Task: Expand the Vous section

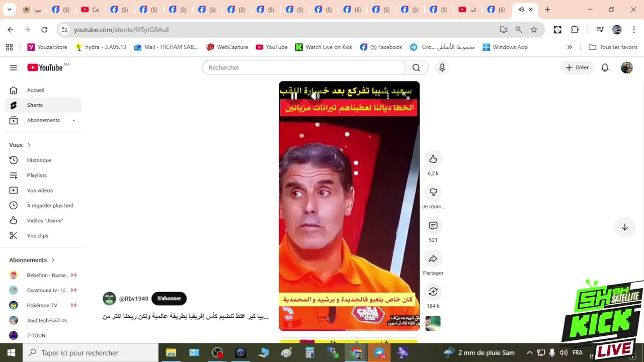Action: click(20, 145)
